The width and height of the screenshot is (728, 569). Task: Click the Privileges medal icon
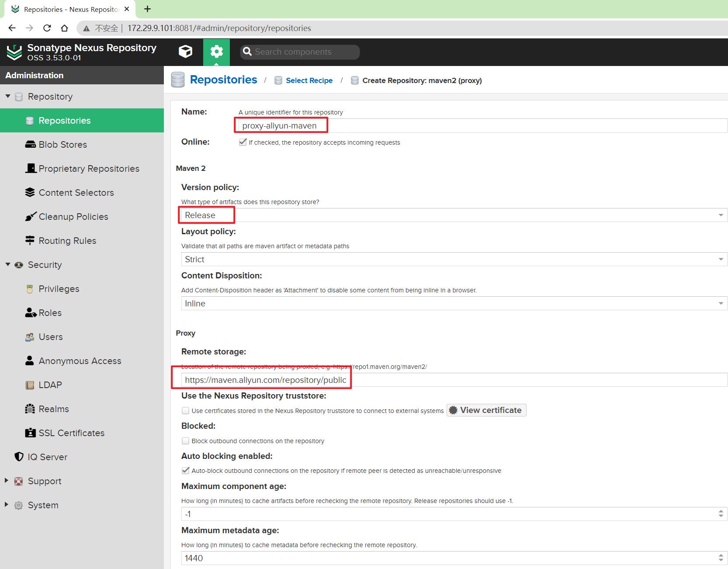pos(30,289)
